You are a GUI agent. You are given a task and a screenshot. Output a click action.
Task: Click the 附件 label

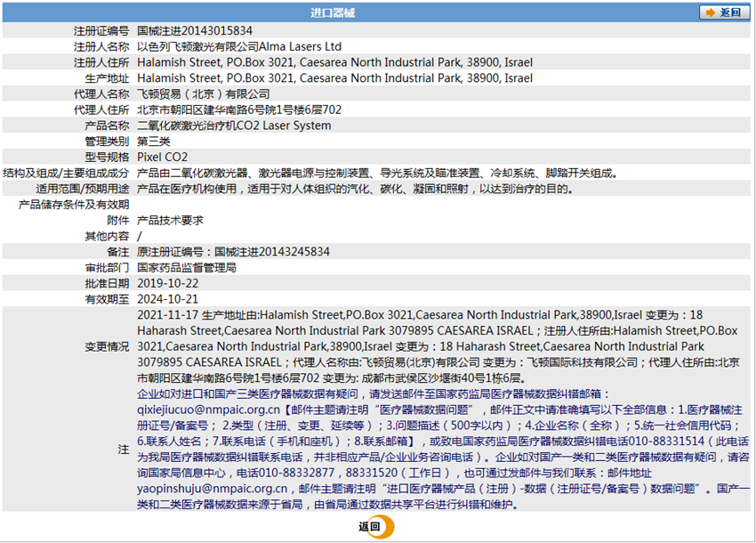coord(118,221)
